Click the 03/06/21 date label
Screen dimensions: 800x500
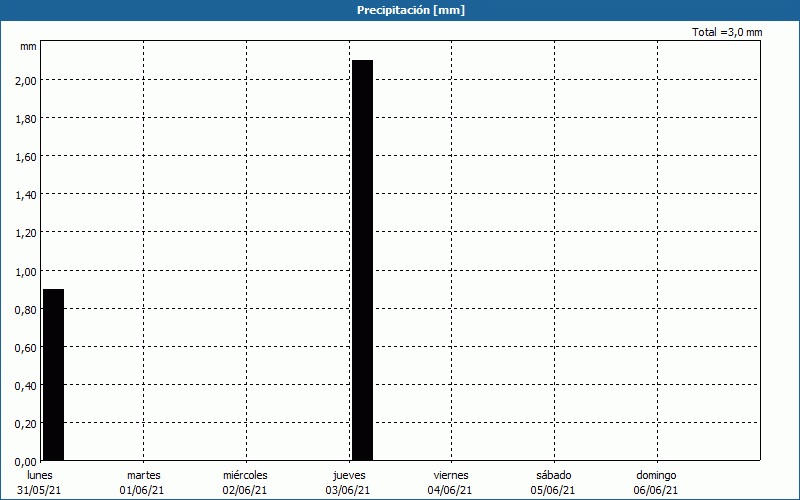[x=347, y=490]
